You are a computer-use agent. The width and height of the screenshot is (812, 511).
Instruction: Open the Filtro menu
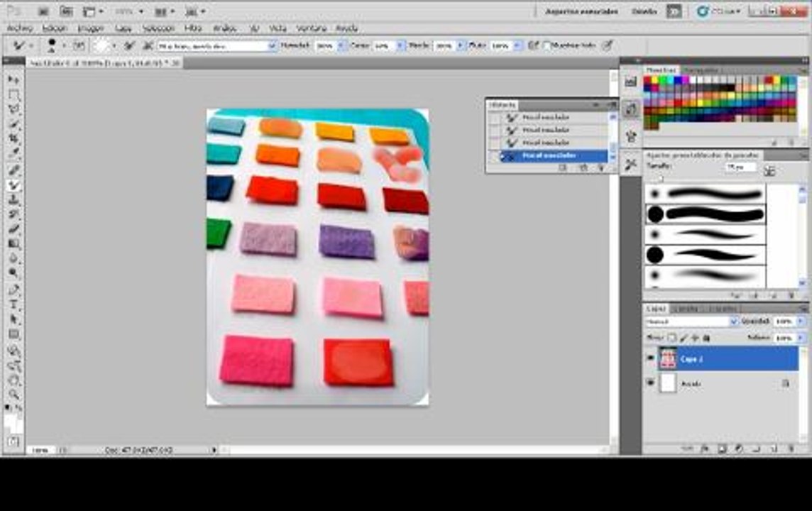(x=193, y=28)
